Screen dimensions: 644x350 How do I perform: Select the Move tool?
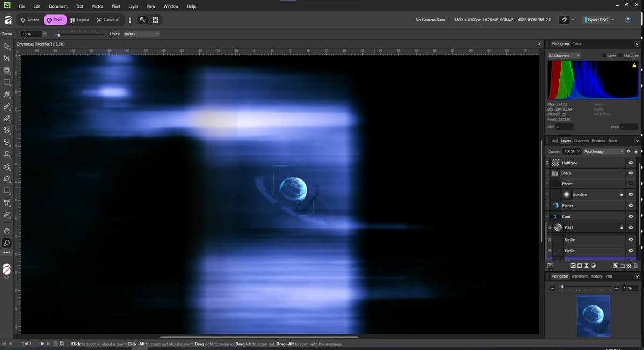(x=7, y=46)
